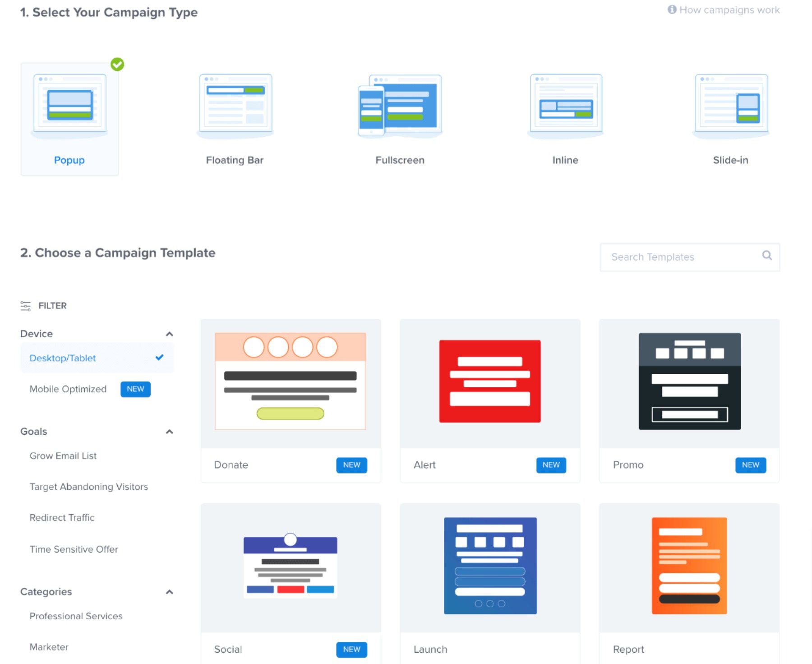Click the NEW badge on Alert
Viewport: 812px width, 664px height.
coord(551,465)
